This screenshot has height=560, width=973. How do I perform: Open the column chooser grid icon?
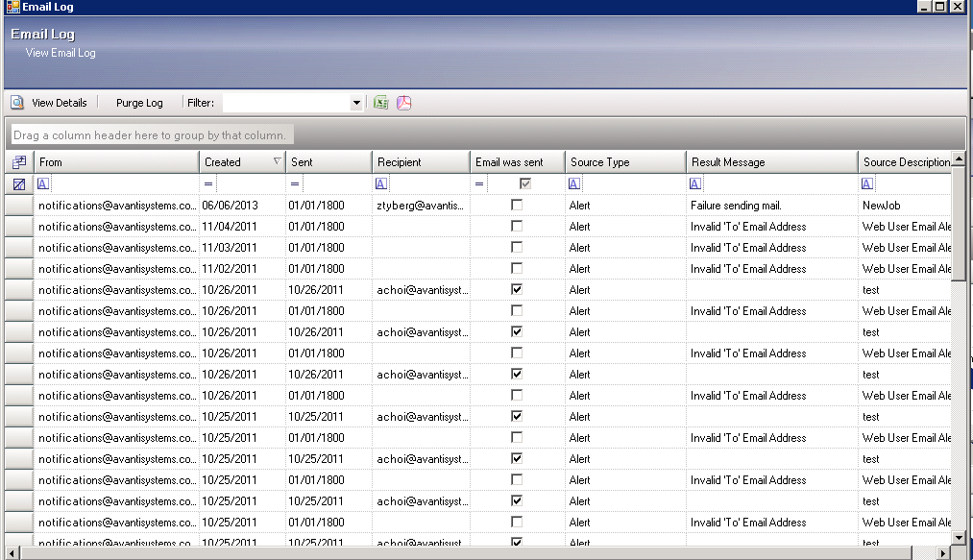(x=19, y=162)
